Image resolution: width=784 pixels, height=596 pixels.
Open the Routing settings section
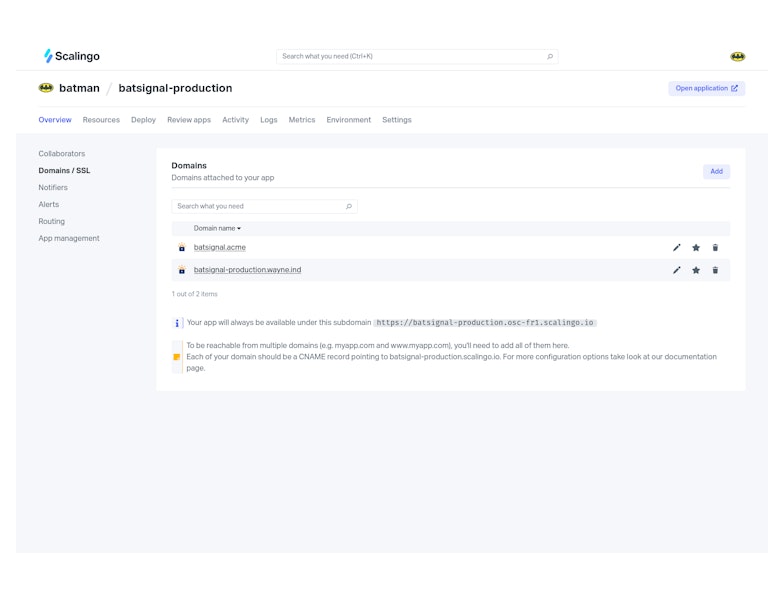51,221
